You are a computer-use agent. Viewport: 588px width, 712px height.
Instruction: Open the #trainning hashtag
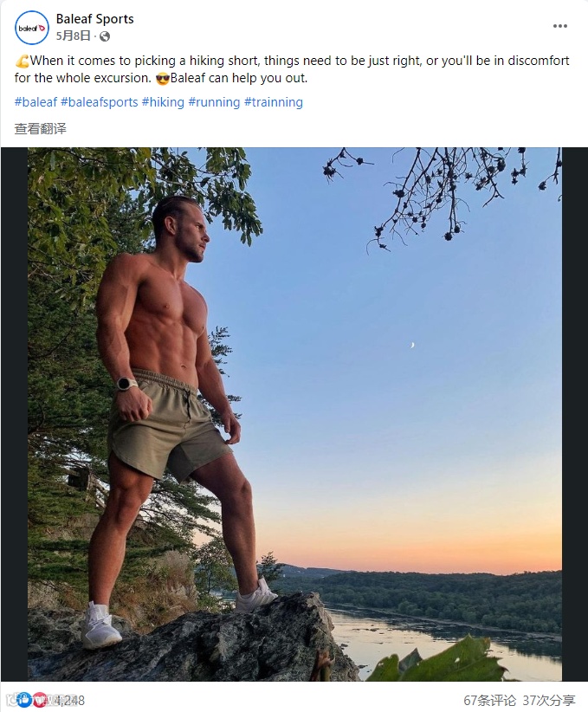[x=274, y=102]
